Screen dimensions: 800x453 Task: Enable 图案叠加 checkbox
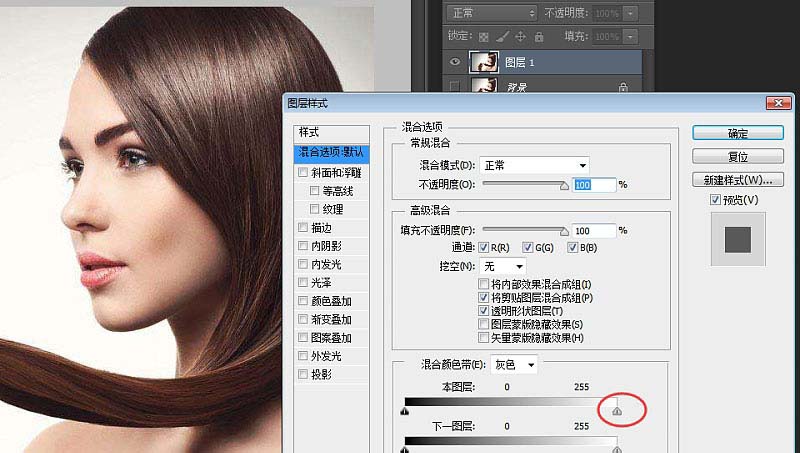[x=303, y=338]
